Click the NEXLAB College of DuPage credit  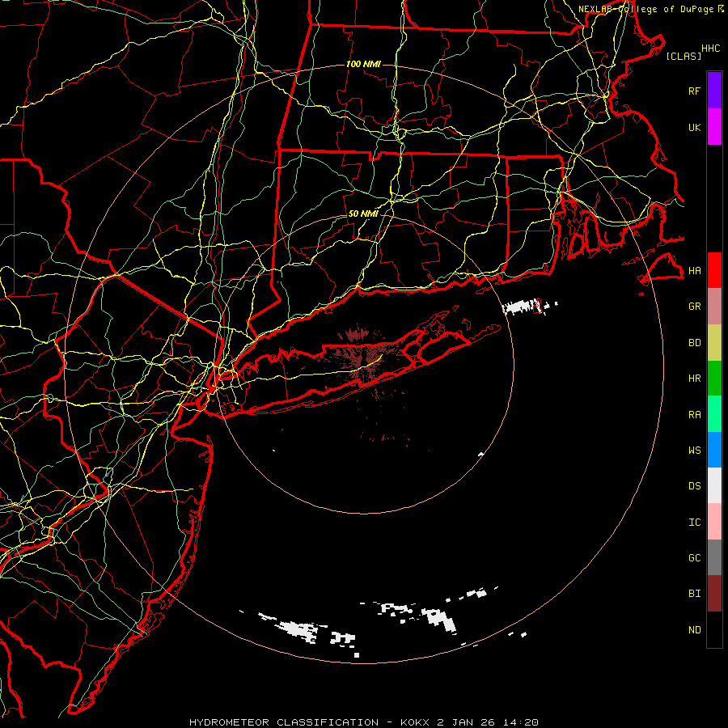point(651,9)
